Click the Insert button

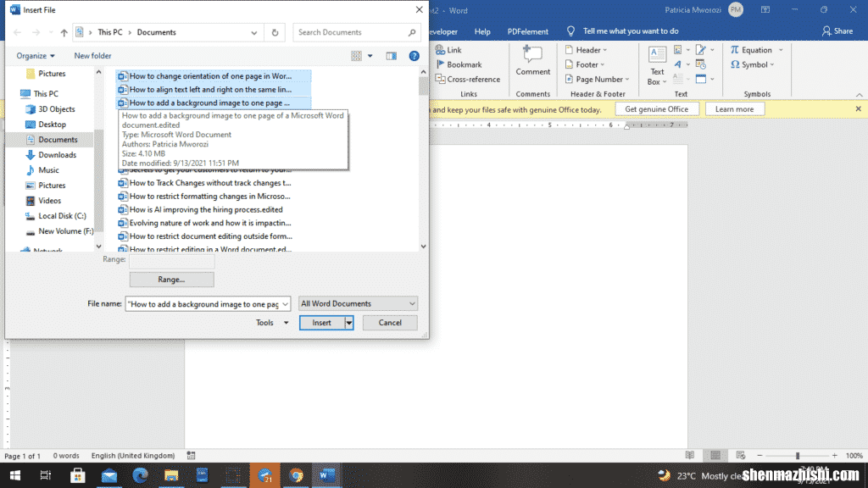(x=321, y=323)
